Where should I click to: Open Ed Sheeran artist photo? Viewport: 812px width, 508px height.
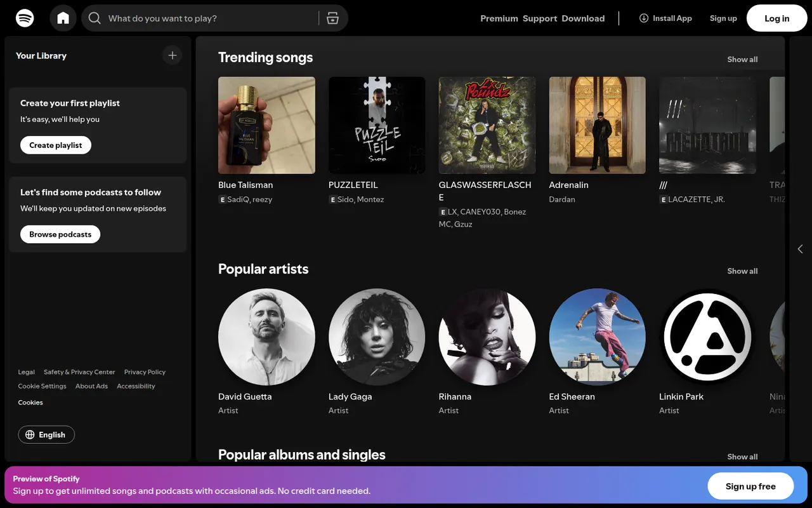pos(598,337)
